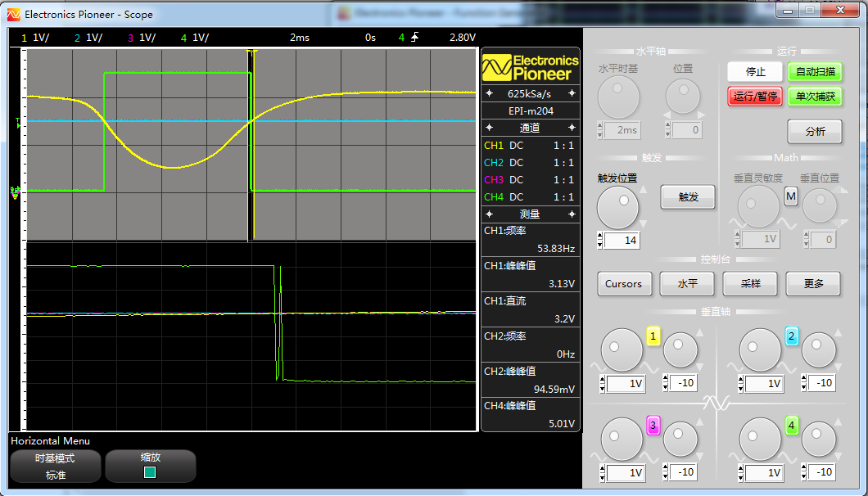
Task: Toggle channel 1 with the yellow 1 button
Action: point(653,336)
